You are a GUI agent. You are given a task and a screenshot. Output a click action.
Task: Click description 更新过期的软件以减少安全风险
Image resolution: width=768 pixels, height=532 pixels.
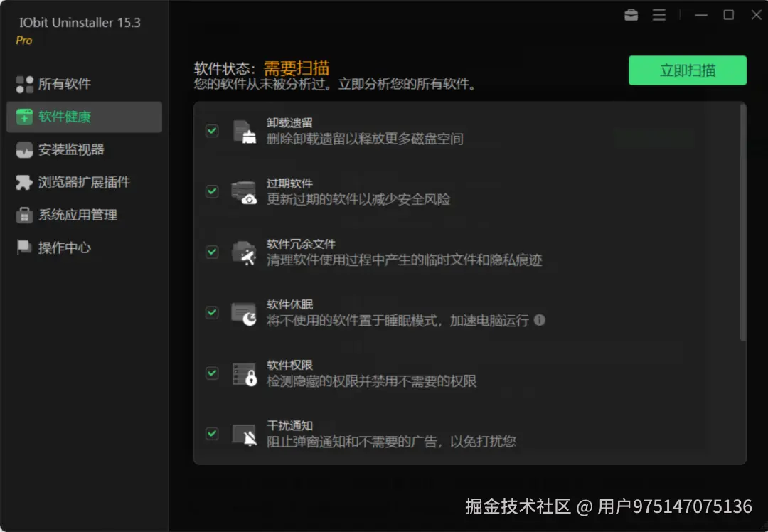[358, 199]
